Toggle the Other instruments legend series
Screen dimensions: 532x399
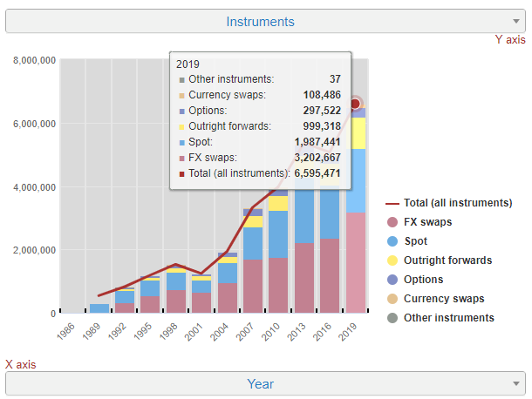coord(440,318)
